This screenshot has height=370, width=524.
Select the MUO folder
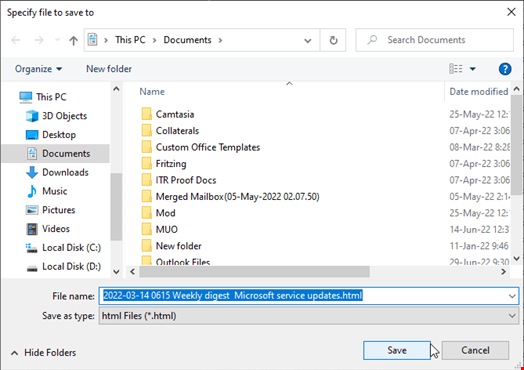point(166,229)
